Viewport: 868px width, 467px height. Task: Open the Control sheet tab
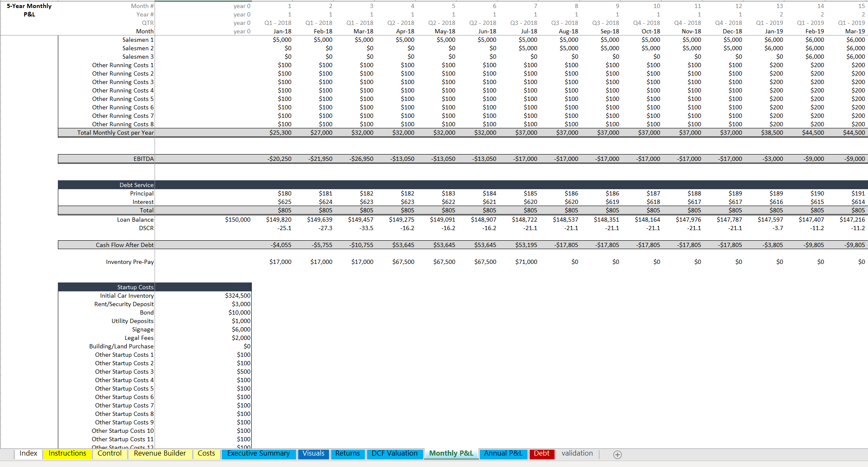click(109, 453)
